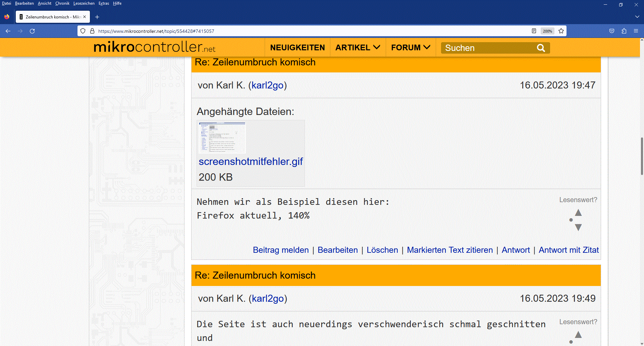
Task: Open the Firefox hamburger menu
Action: click(636, 31)
